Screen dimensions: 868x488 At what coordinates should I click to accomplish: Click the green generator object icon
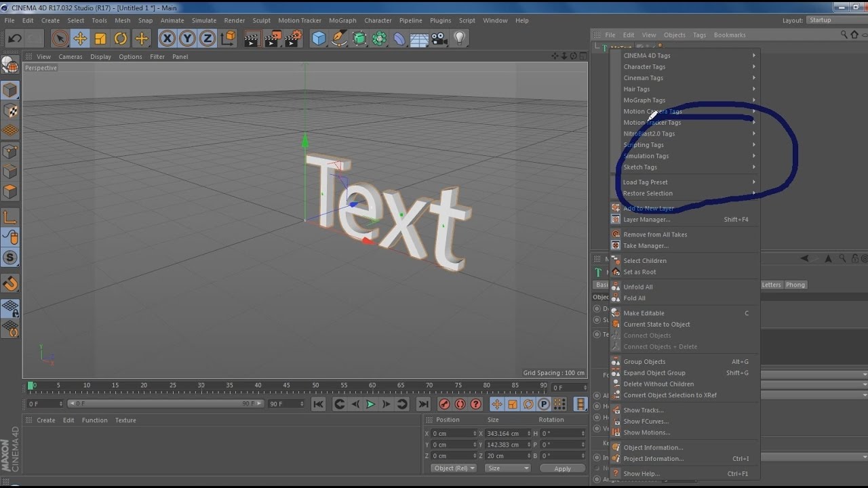tap(359, 39)
